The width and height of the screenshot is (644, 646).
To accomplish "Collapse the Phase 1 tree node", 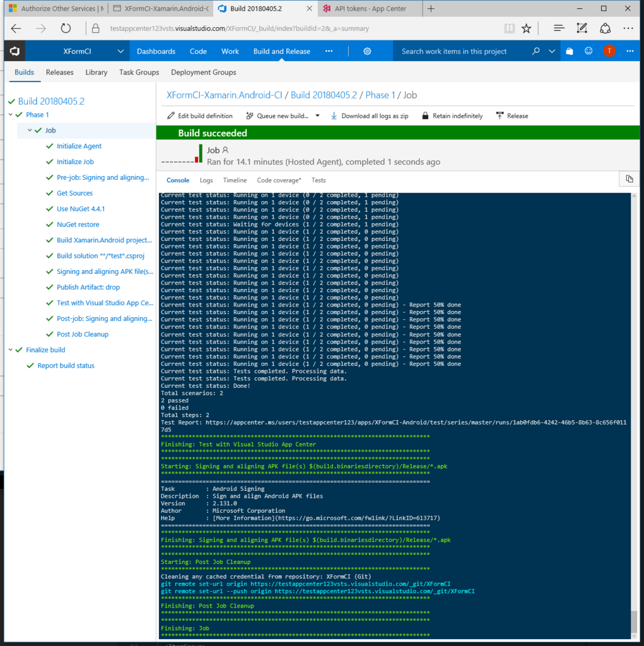I will (x=10, y=115).
